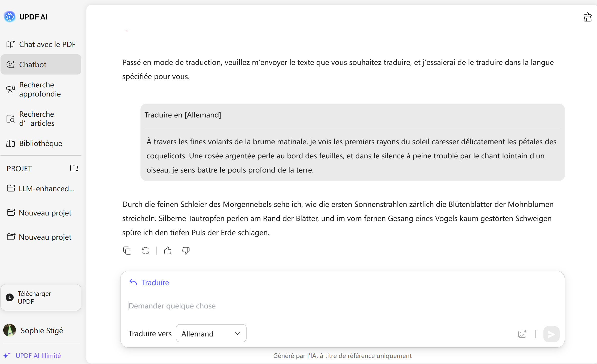This screenshot has height=364, width=597.
Task: Click the send message button
Action: pyautogui.click(x=551, y=334)
